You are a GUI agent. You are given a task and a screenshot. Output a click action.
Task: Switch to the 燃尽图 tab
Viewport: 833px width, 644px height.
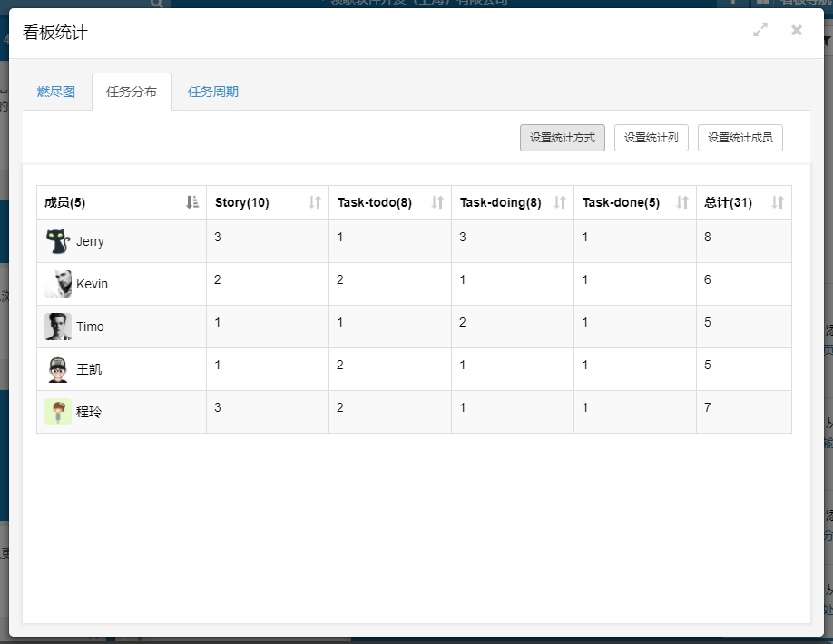[x=56, y=92]
